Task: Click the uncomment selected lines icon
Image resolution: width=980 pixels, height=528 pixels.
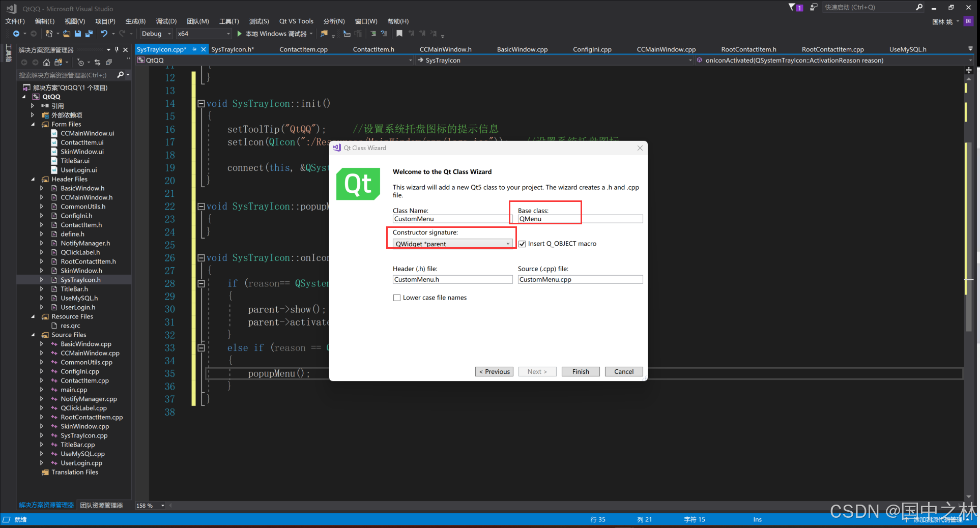Action: tap(384, 34)
